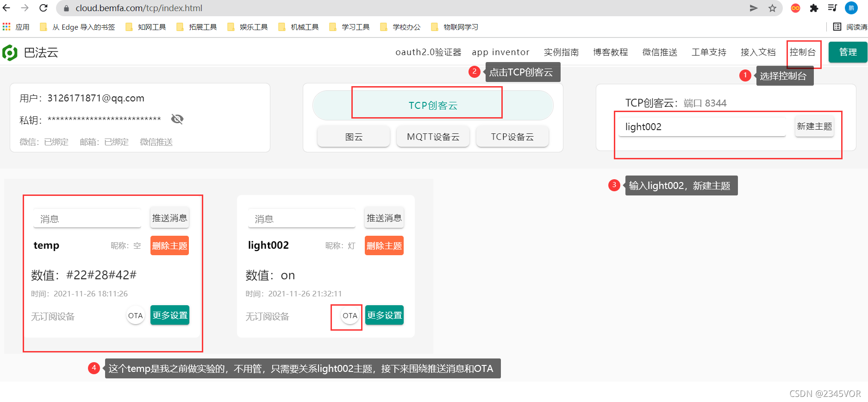This screenshot has width=868, height=402.
Task: Open the 微信推送 nav item
Action: click(x=660, y=52)
